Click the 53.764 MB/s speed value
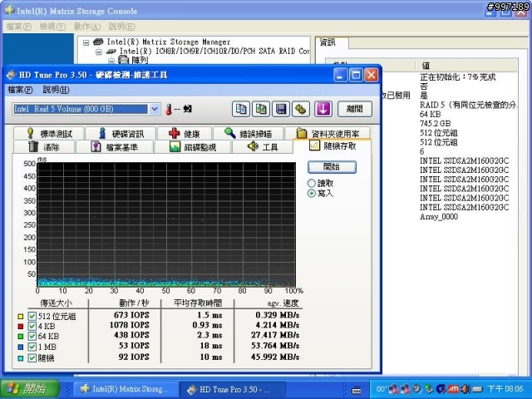 275,346
